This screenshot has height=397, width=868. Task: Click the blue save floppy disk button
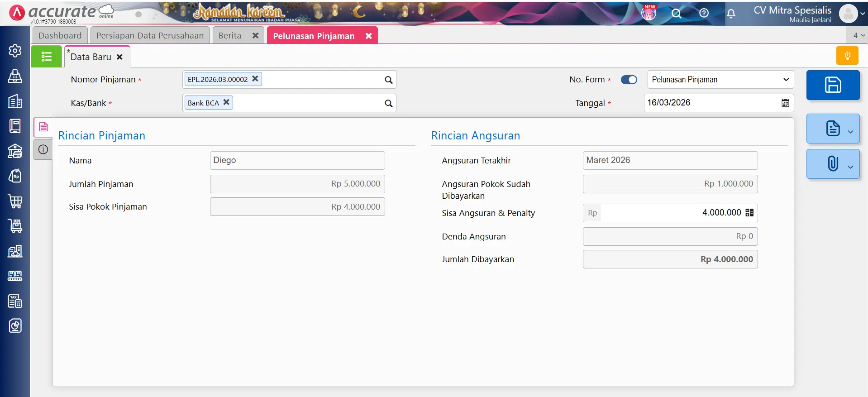click(832, 85)
